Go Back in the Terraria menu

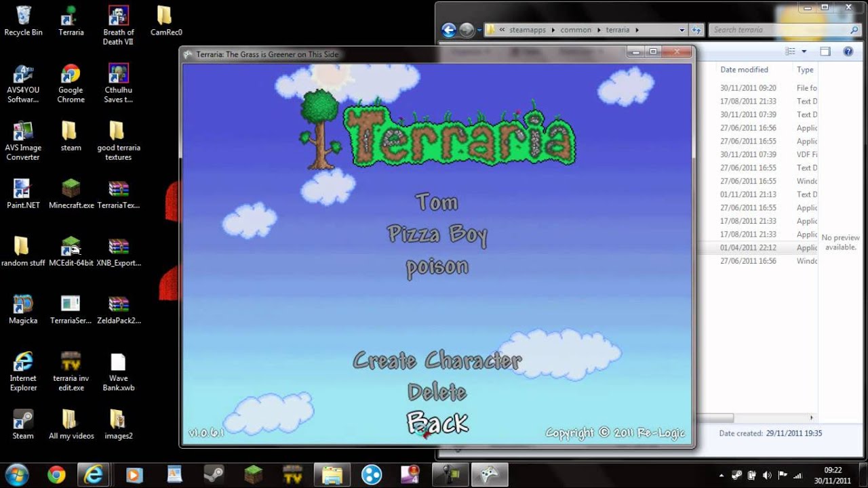point(437,423)
